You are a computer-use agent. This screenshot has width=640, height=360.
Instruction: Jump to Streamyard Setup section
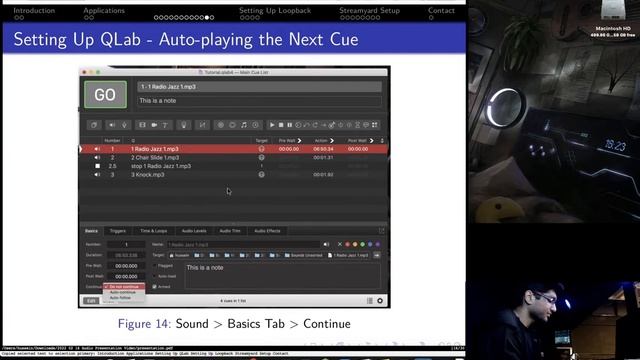tap(369, 11)
